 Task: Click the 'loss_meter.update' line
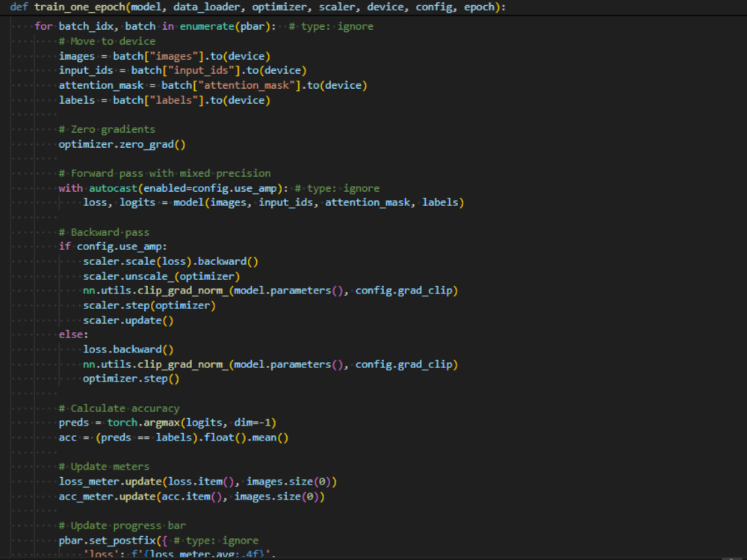198,482
